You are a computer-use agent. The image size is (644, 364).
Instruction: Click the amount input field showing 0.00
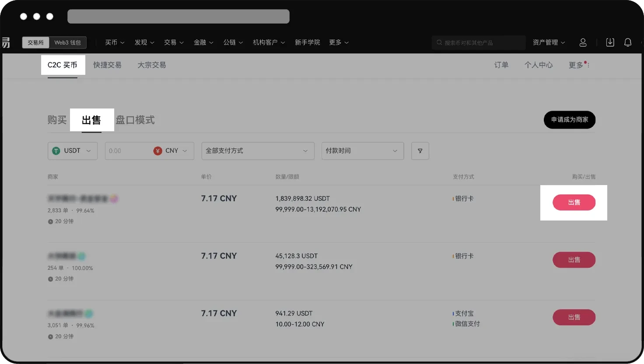coord(127,150)
